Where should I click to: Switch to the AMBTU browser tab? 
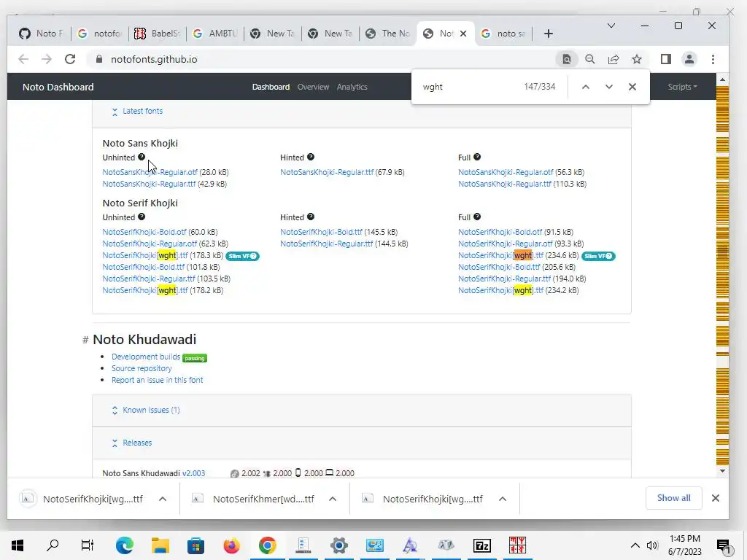[215, 34]
